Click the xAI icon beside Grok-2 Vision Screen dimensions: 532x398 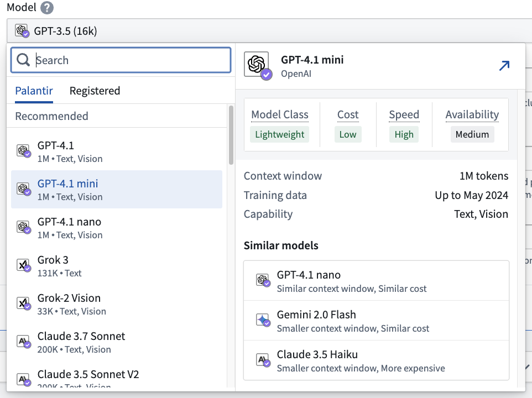point(24,304)
